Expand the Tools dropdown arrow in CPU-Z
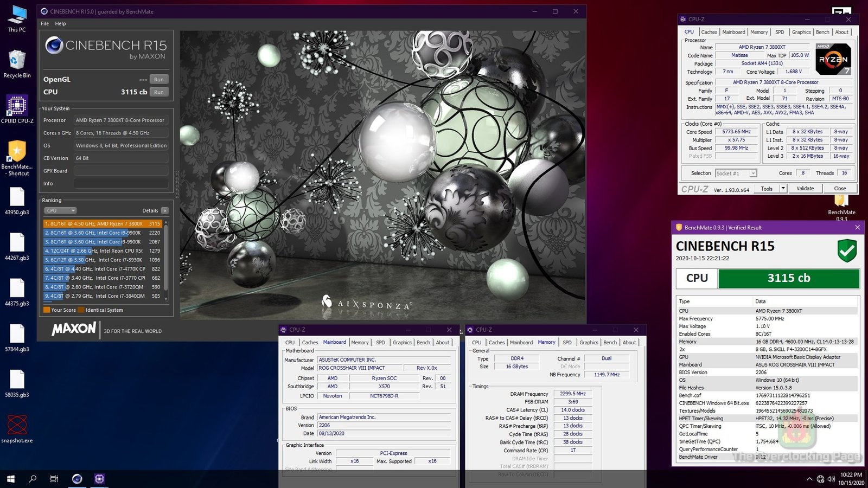The height and width of the screenshot is (488, 868). pos(783,188)
